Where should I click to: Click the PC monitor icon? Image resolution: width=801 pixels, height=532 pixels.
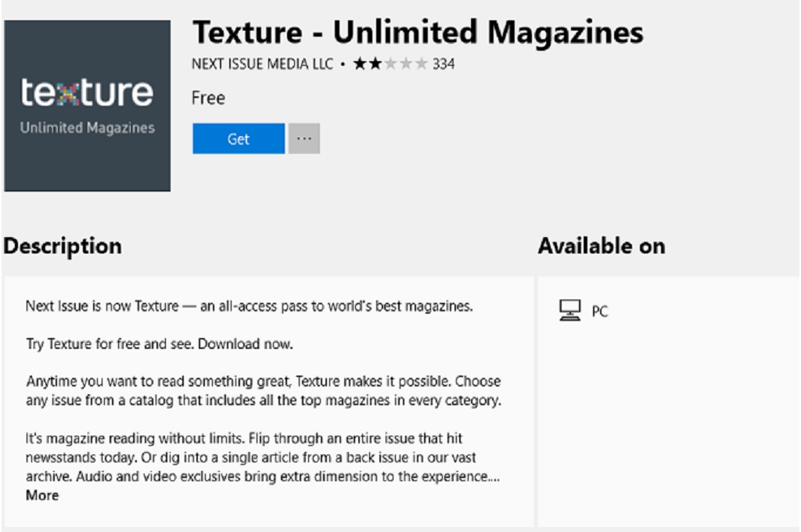[x=570, y=311]
